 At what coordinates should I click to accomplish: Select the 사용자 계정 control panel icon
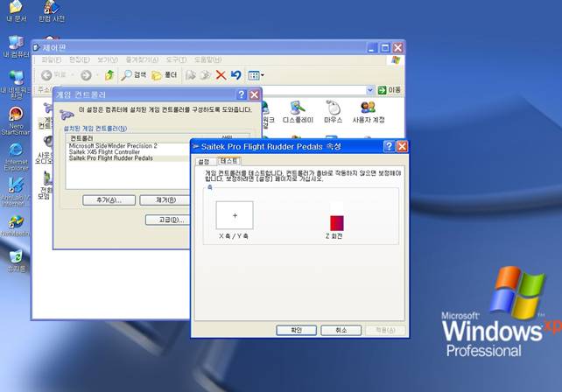(x=369, y=112)
